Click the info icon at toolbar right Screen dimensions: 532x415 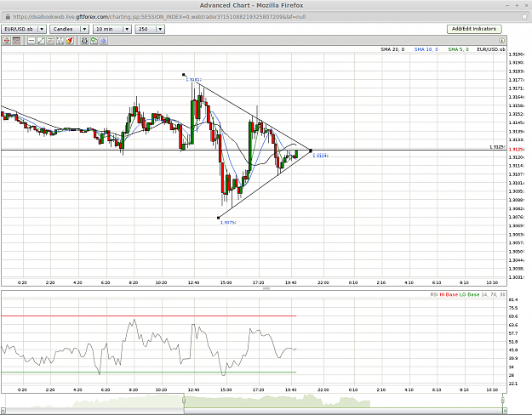point(501,40)
